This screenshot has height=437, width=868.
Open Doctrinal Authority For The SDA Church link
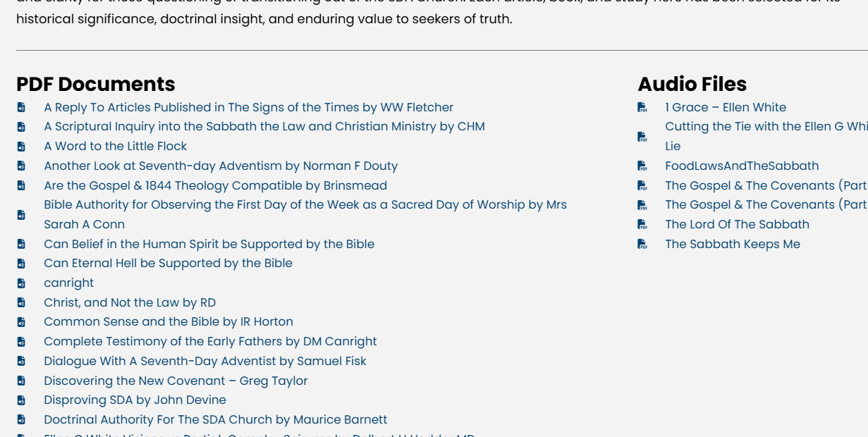coord(215,420)
